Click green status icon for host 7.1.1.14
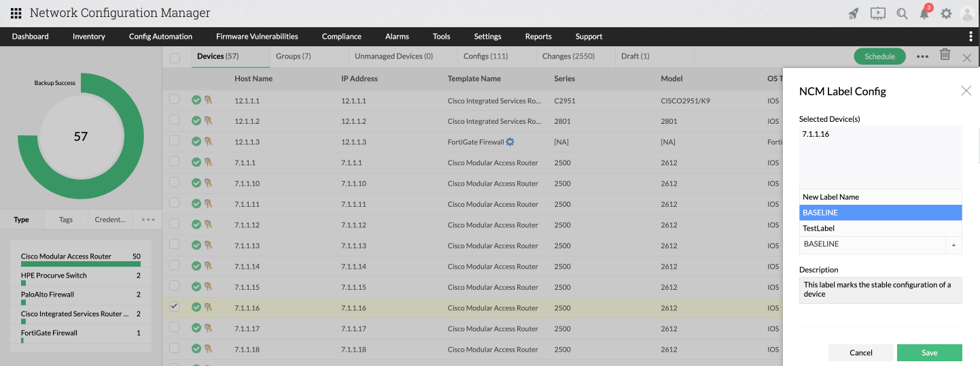980x366 pixels. 196,266
